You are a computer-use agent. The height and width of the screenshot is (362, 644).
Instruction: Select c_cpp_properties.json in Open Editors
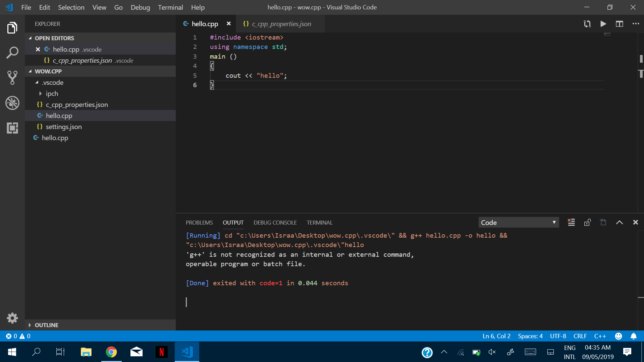pyautogui.click(x=100, y=60)
